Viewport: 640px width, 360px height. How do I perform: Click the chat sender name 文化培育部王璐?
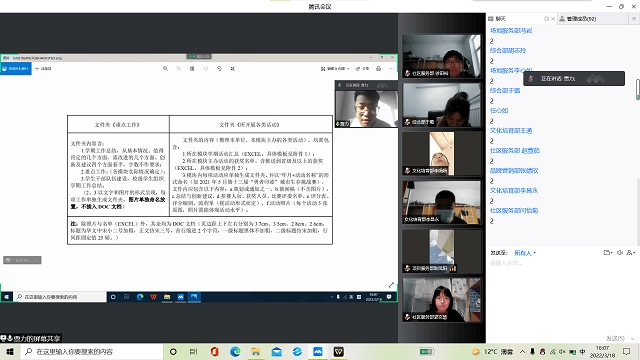click(511, 131)
